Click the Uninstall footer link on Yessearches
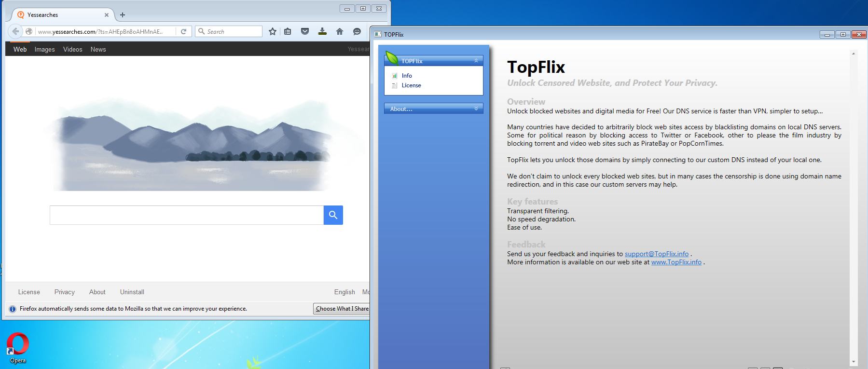 click(132, 292)
